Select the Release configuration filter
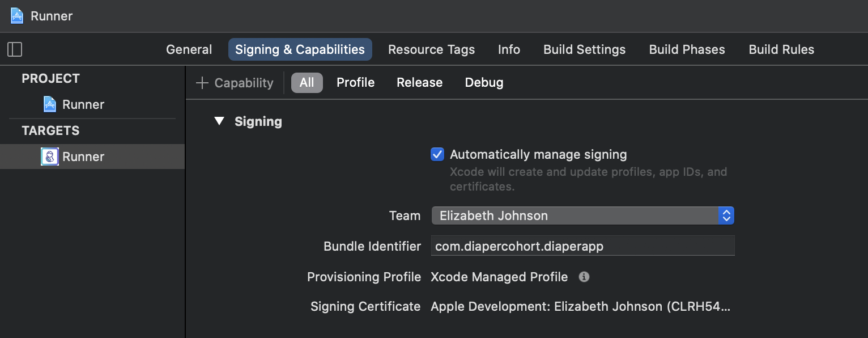868x338 pixels. (x=419, y=83)
